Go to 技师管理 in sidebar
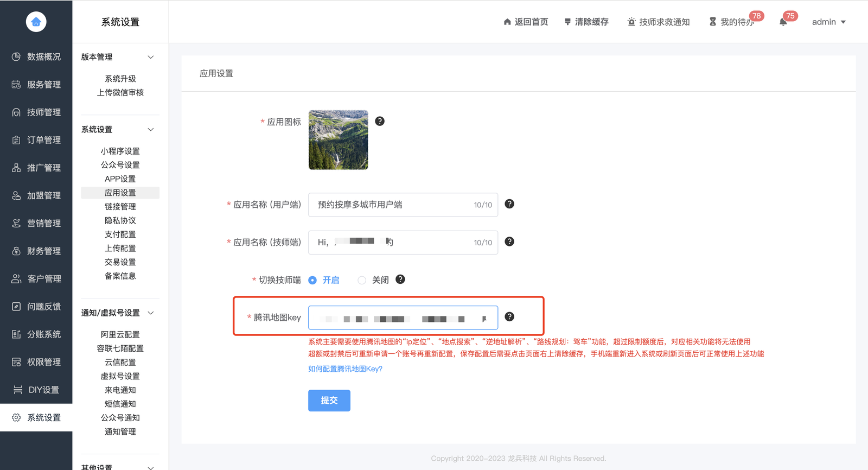This screenshot has width=868, height=470. (x=36, y=112)
